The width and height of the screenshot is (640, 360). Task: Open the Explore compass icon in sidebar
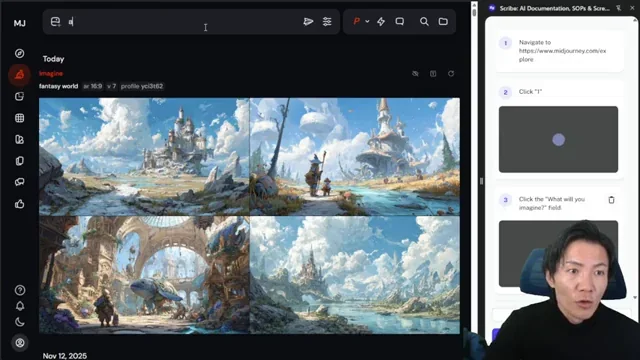click(x=19, y=53)
